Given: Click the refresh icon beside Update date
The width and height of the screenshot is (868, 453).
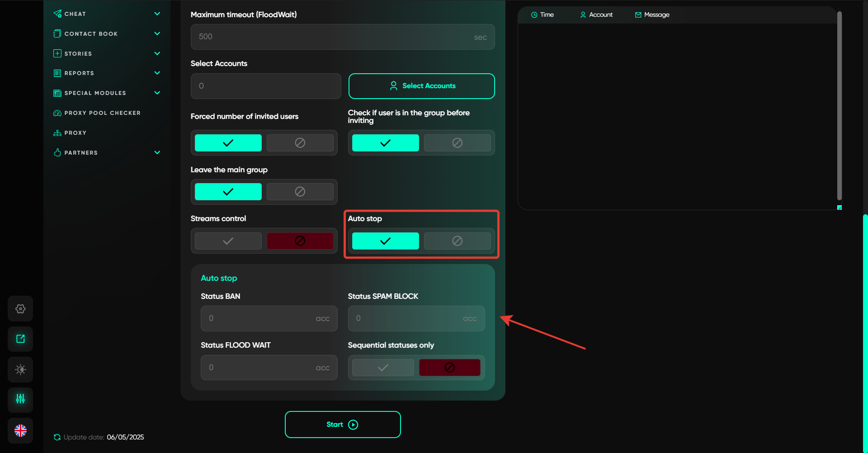Looking at the screenshot, I should coord(57,437).
